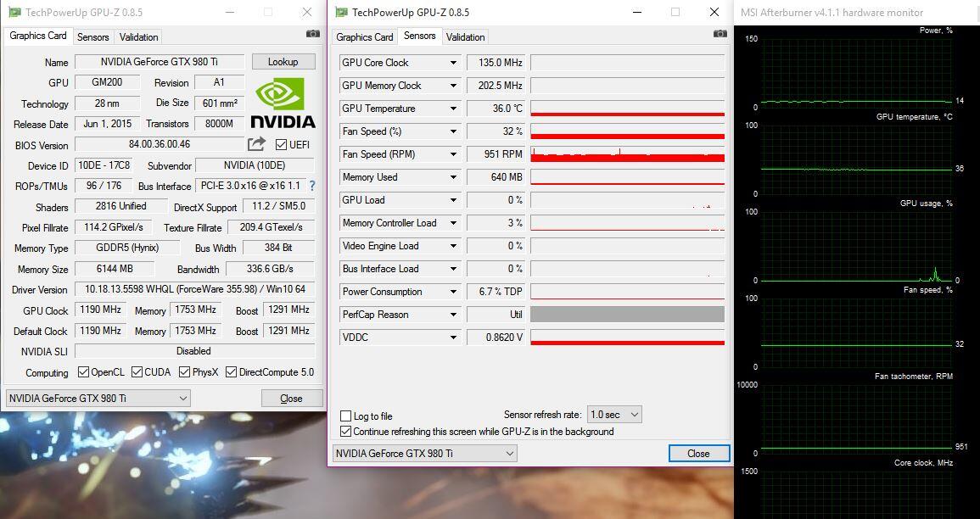Enable the Log to file checkbox
The height and width of the screenshot is (519, 980).
pyautogui.click(x=345, y=416)
